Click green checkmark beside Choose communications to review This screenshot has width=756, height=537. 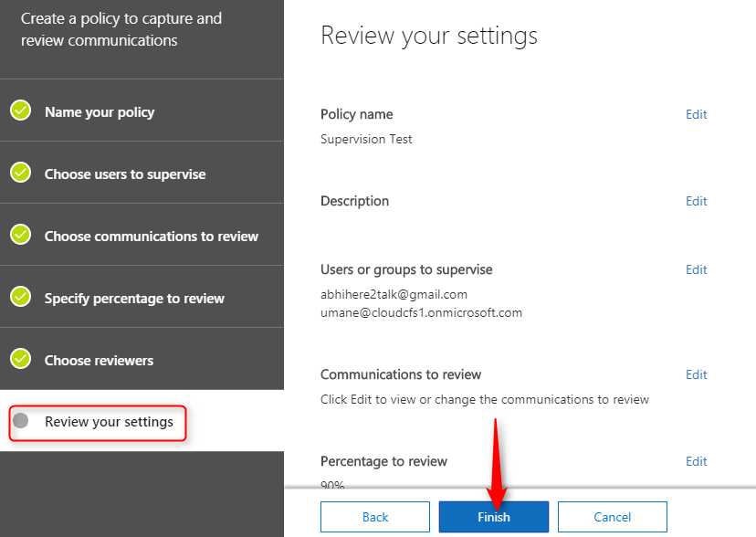point(21,236)
